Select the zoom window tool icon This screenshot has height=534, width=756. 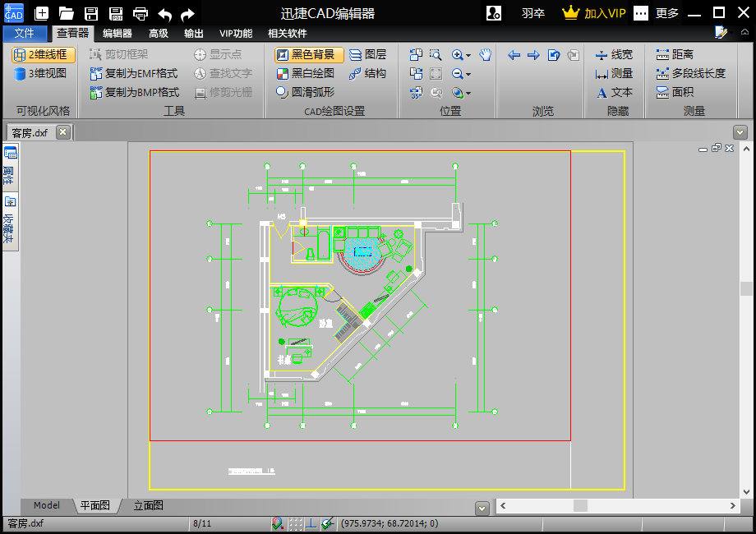point(436,54)
